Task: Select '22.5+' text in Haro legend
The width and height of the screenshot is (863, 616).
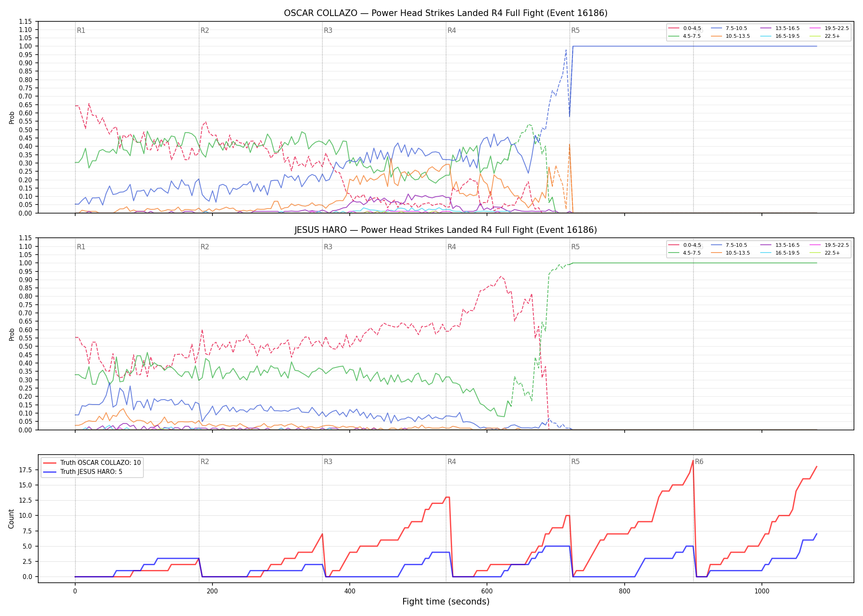Action: [x=832, y=253]
